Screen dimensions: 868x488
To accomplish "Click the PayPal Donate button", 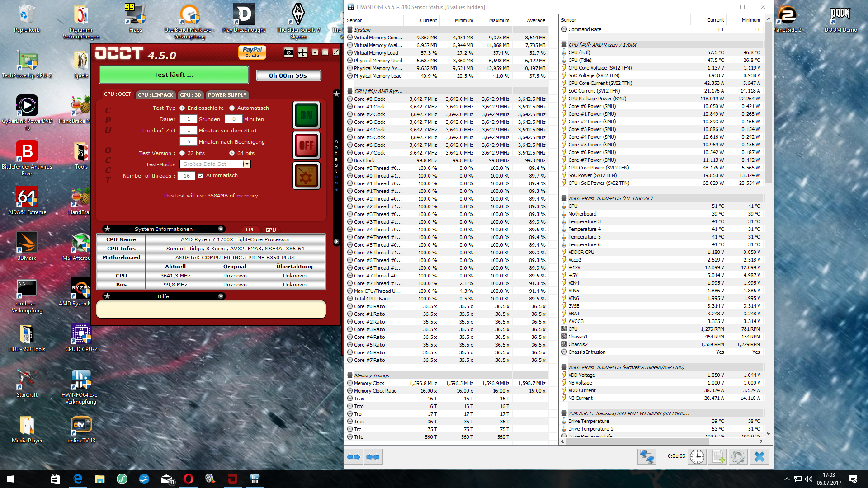I will point(252,52).
